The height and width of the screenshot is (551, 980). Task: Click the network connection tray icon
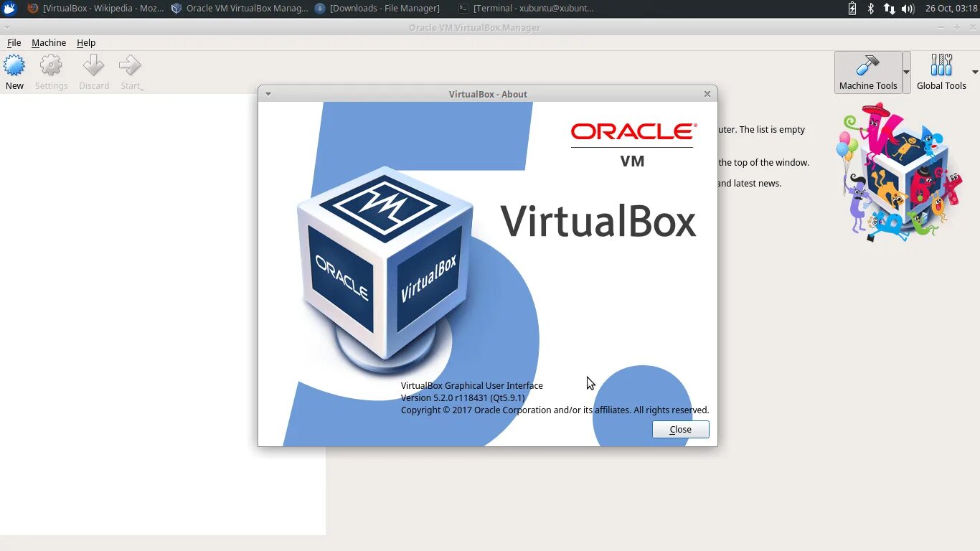[x=889, y=9]
